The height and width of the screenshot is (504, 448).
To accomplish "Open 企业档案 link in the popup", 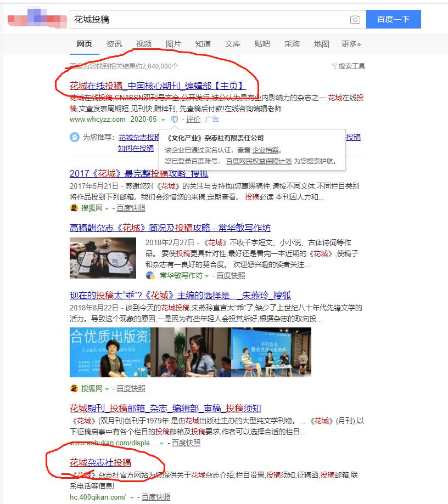I will [266, 150].
